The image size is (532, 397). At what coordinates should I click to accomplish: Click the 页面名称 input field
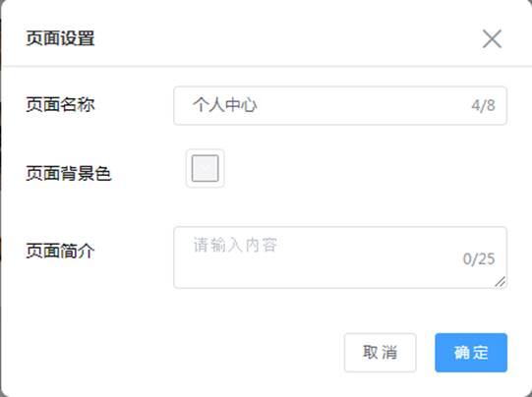[x=340, y=105]
